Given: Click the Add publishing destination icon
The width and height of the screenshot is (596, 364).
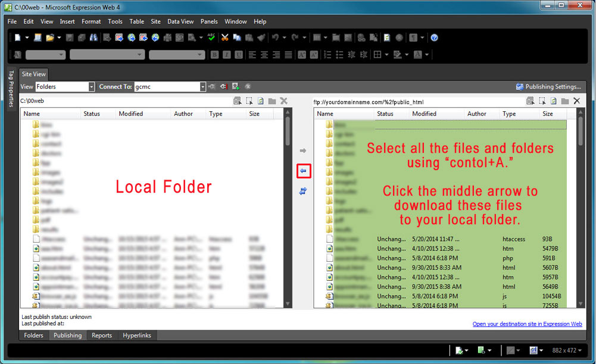Looking at the screenshot, I should click(236, 87).
